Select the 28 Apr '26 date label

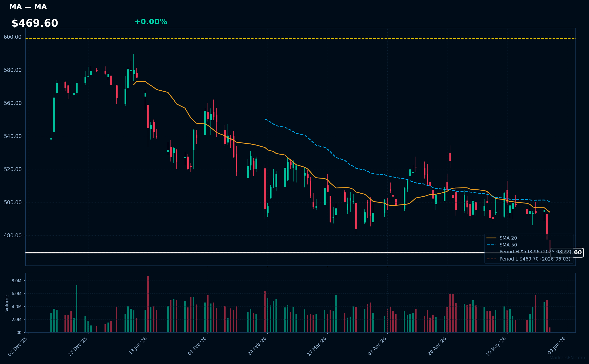(x=437, y=346)
